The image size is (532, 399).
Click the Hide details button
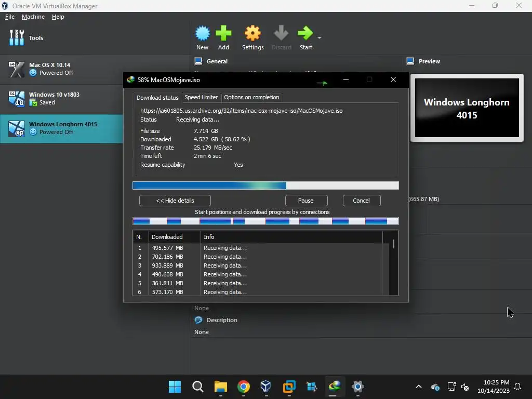[x=175, y=201]
